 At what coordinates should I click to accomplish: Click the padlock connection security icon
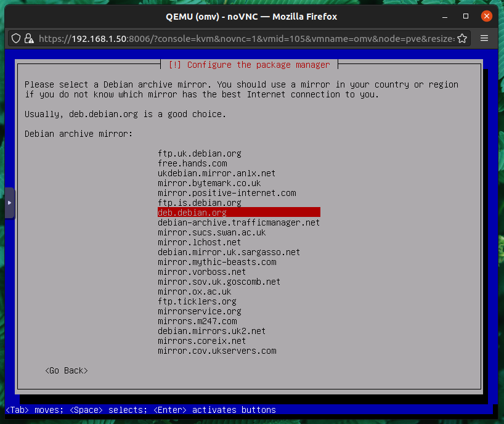coord(29,39)
